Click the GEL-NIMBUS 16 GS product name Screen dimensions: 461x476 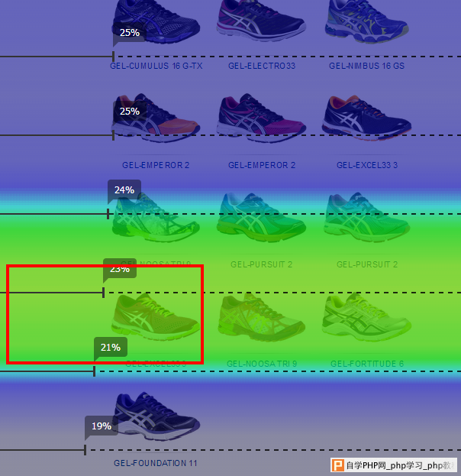click(x=366, y=66)
